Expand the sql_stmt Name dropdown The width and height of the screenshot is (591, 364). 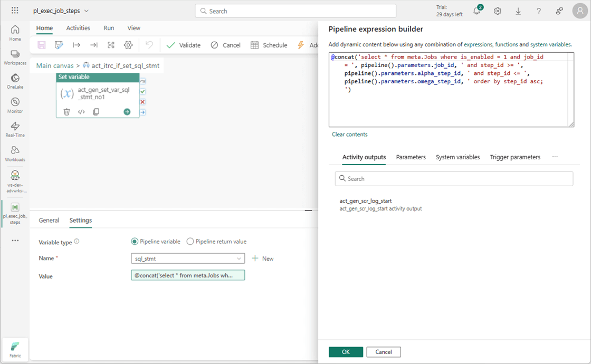(239, 258)
